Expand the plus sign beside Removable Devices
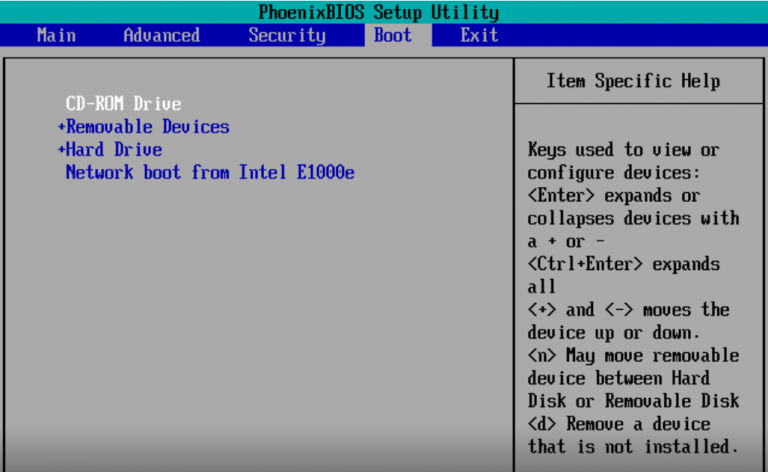 point(61,127)
